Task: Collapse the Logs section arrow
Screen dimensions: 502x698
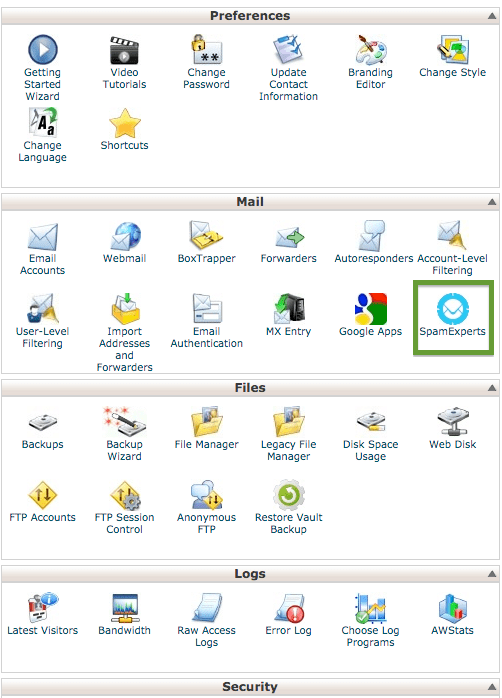Action: pos(492,574)
